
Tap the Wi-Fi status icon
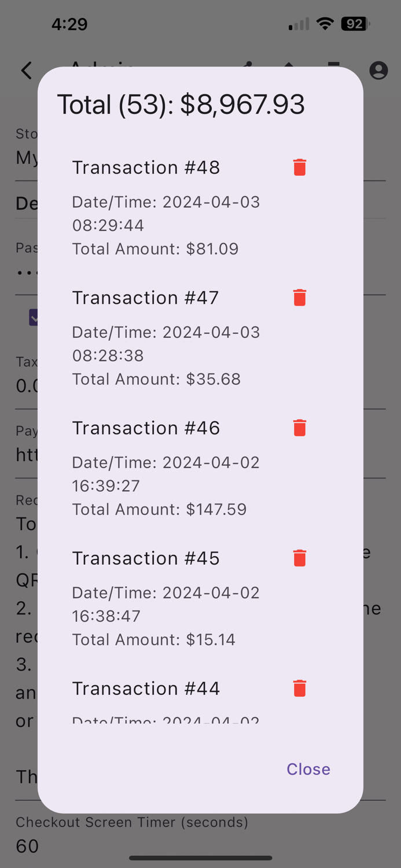tap(325, 24)
